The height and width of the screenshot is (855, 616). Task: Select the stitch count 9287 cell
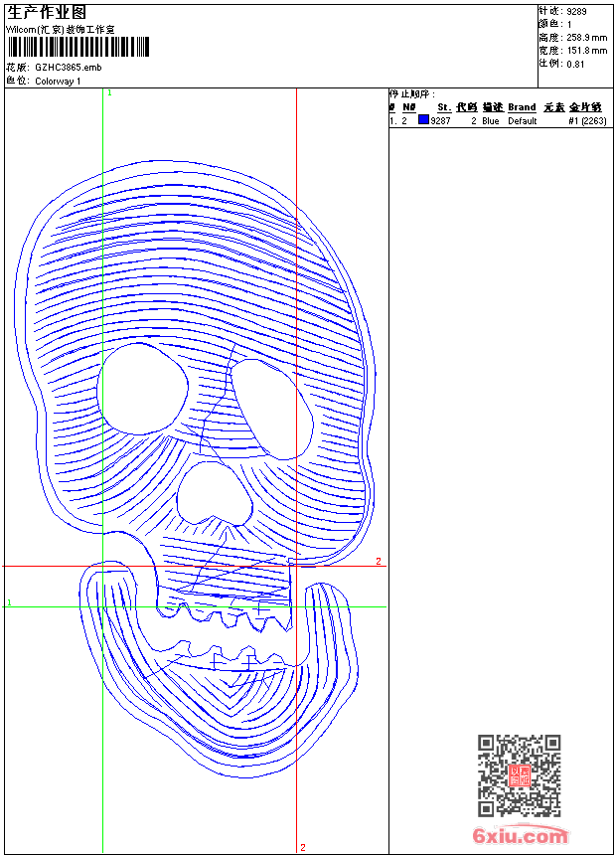pyautogui.click(x=440, y=121)
